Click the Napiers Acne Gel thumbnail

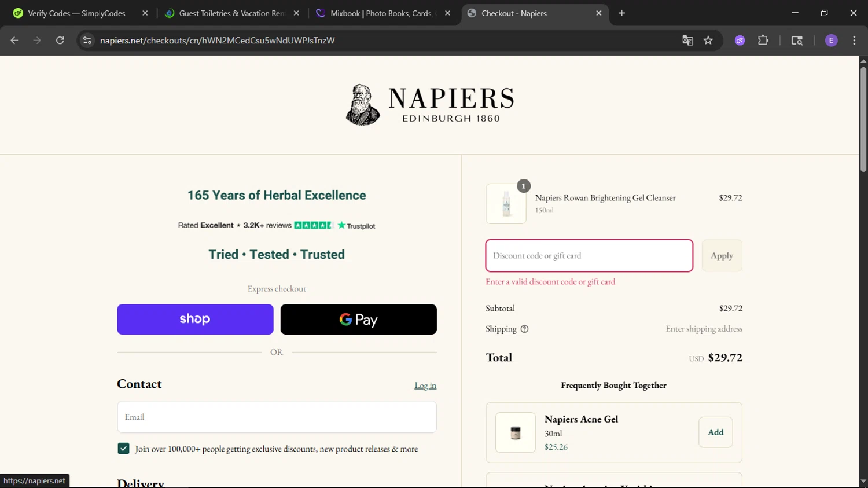(516, 432)
